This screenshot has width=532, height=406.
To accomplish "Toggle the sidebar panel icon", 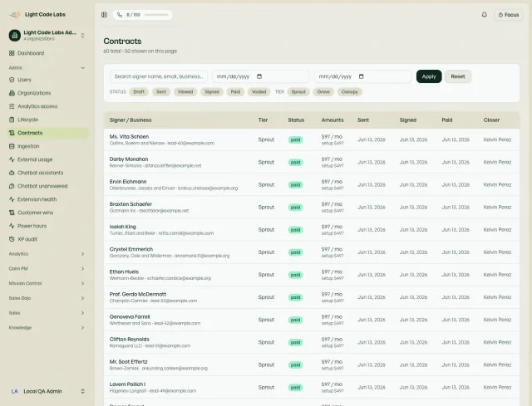I will tap(104, 15).
